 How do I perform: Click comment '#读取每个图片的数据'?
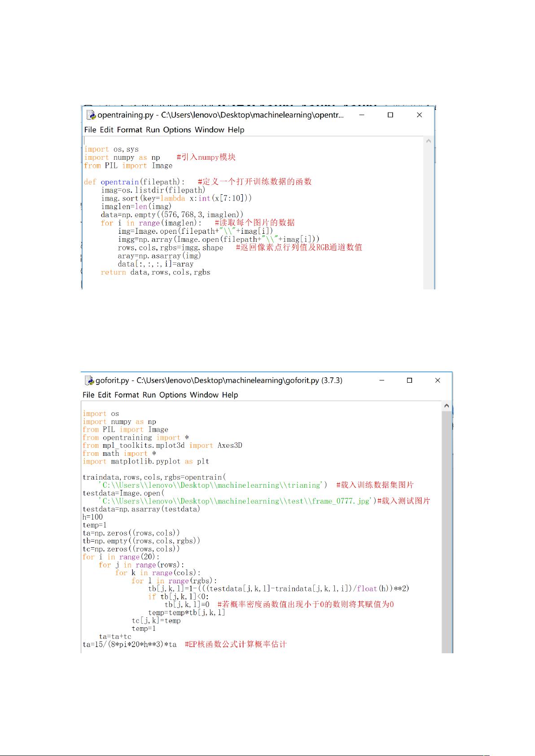[x=254, y=223]
